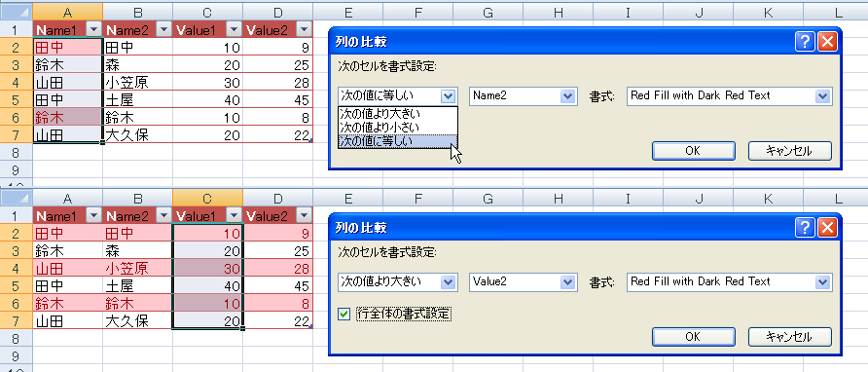Screen dimensions: 868x372
Task: Select column C header in bottom sheet
Action: [207, 198]
